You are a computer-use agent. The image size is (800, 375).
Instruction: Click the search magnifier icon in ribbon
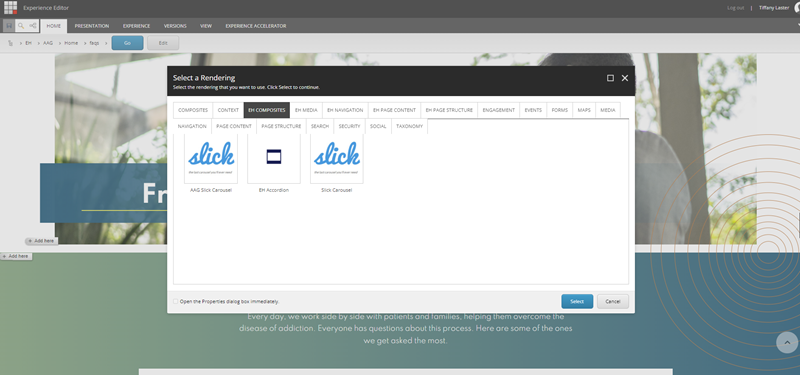click(x=21, y=26)
